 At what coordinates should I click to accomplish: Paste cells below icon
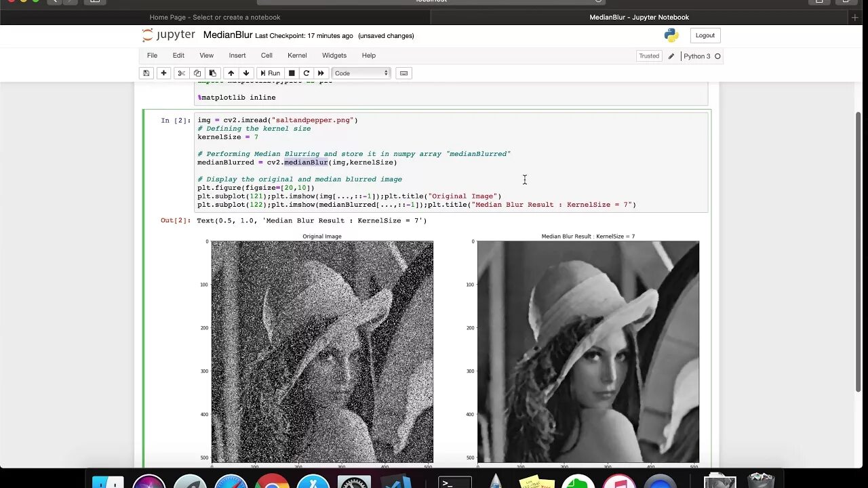[x=213, y=73]
